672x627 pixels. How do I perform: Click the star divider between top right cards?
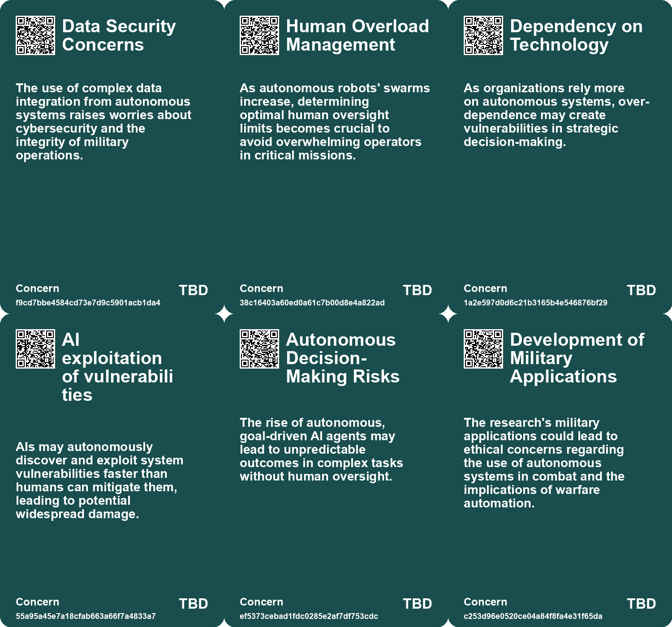(448, 313)
